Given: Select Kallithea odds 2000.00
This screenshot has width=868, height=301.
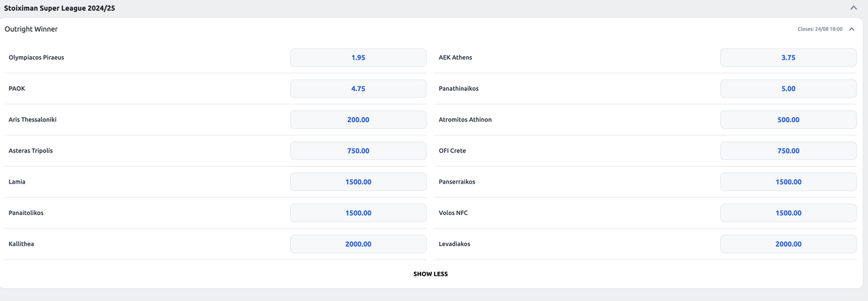Looking at the screenshot, I should 358,244.
